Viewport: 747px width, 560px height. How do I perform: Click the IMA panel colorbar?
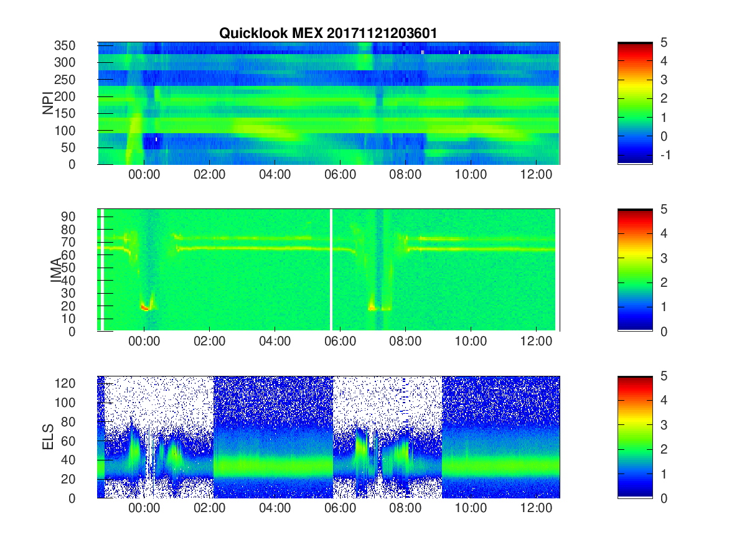(635, 270)
